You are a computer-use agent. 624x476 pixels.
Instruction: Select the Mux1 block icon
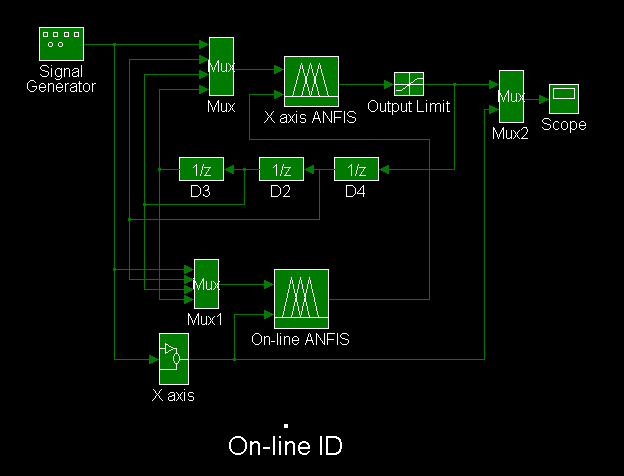pos(206,284)
